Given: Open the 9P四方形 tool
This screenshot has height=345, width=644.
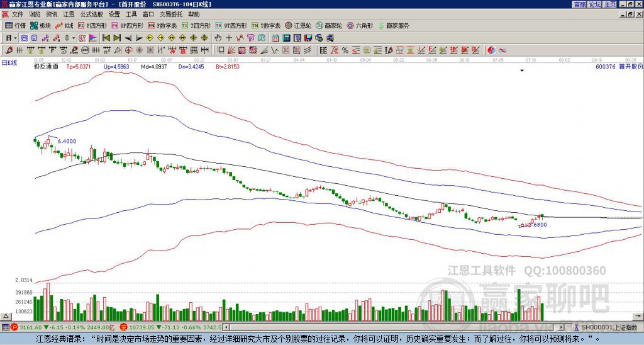Looking at the screenshot, I should click(x=128, y=25).
